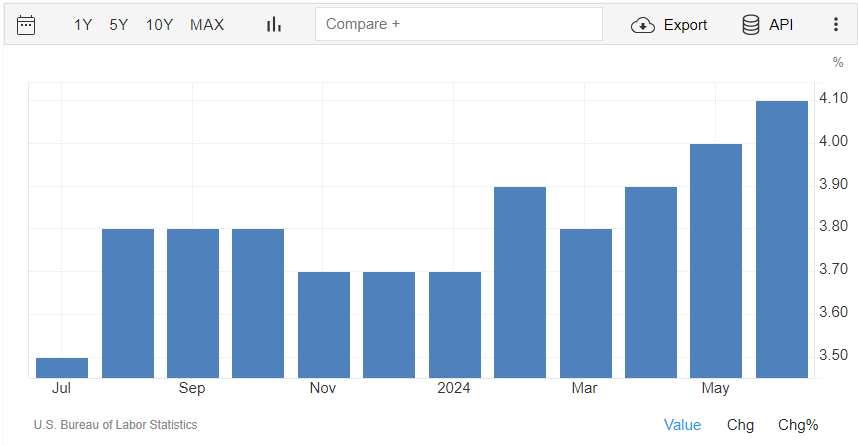Click the July bar at 3.50
This screenshot has height=445, width=858.
(62, 368)
